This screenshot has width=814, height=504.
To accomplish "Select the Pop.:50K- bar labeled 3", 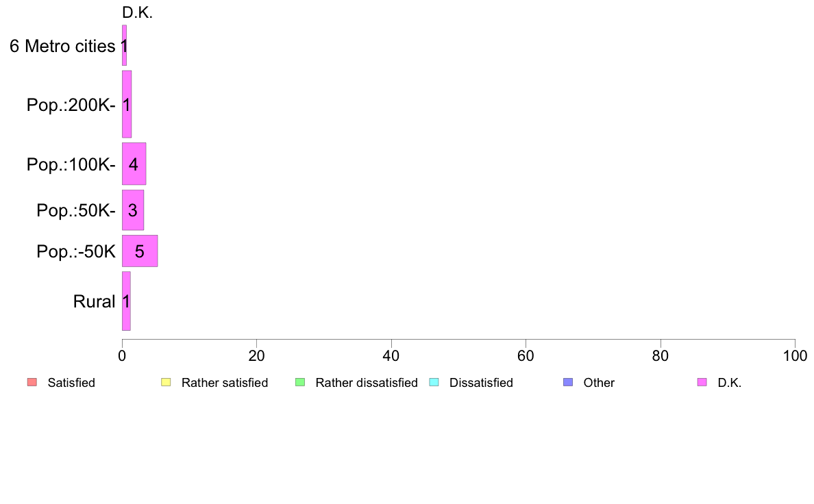I will [x=133, y=210].
